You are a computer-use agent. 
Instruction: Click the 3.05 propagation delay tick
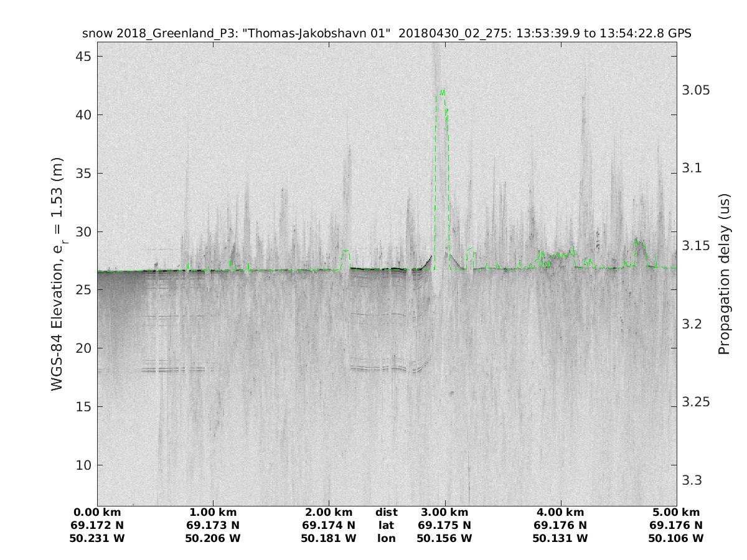coord(696,90)
